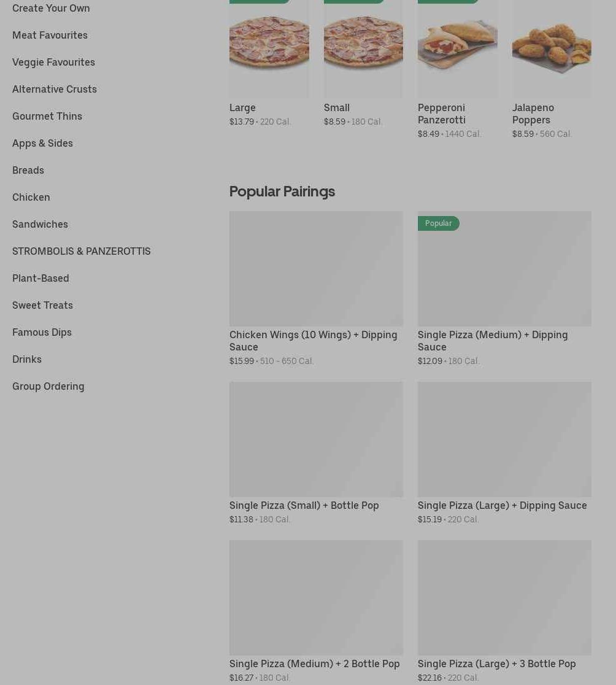Go to Alternative Crusts menu section
Image resolution: width=616 pixels, height=685 pixels.
[55, 89]
